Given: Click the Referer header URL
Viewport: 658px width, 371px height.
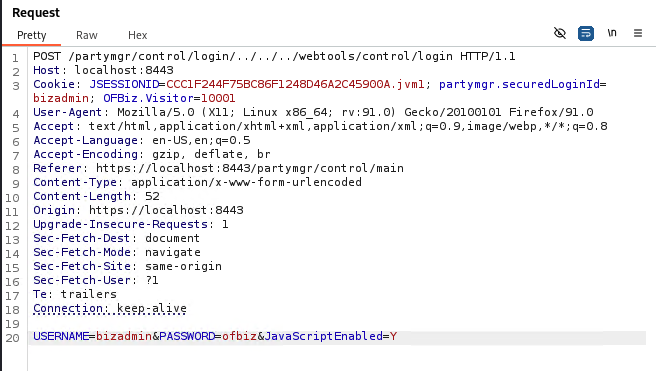Looking at the screenshot, I should coord(250,168).
